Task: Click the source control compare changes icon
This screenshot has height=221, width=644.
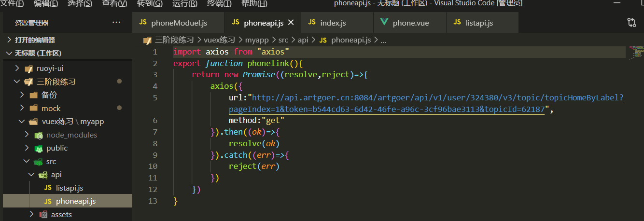Action: pos(631,22)
